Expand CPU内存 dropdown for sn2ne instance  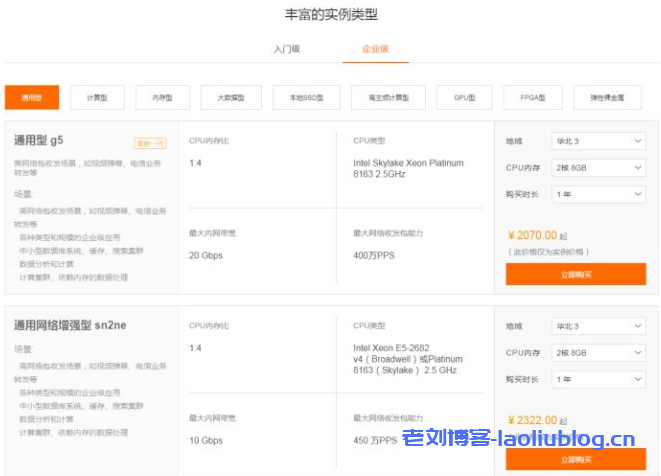pos(598,353)
